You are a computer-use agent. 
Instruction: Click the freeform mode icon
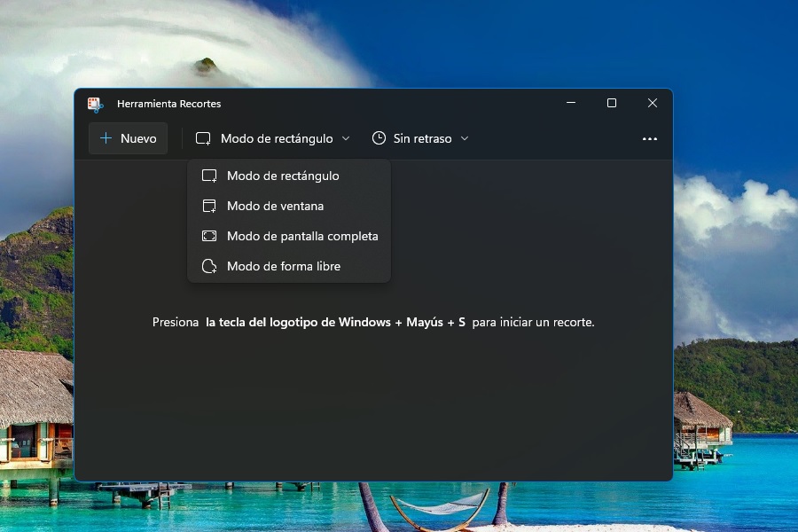tap(209, 266)
